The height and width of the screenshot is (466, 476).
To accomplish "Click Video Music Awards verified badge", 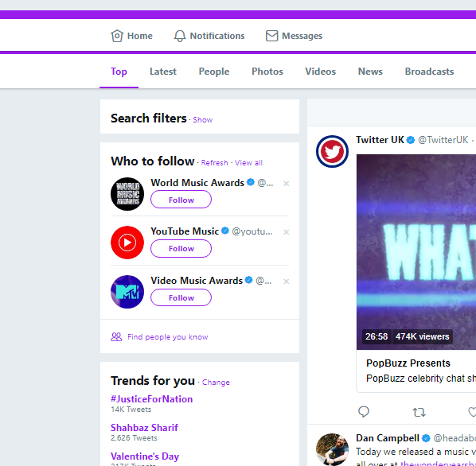I will (248, 280).
